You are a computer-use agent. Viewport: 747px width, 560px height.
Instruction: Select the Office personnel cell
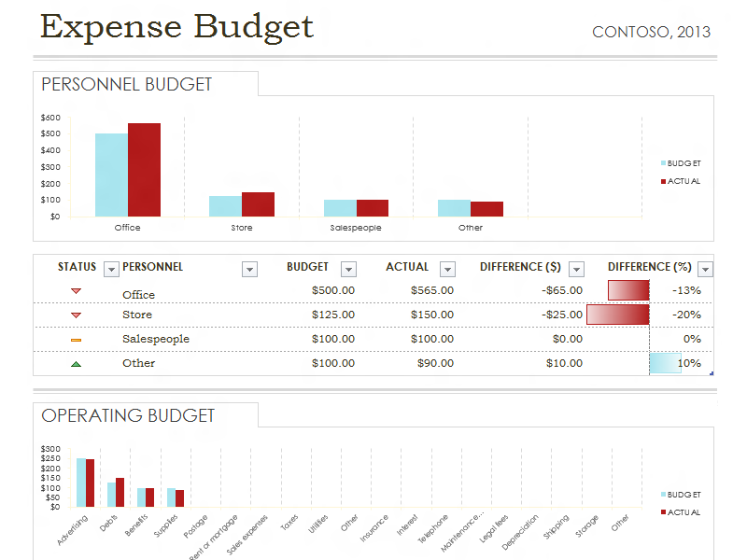point(138,295)
